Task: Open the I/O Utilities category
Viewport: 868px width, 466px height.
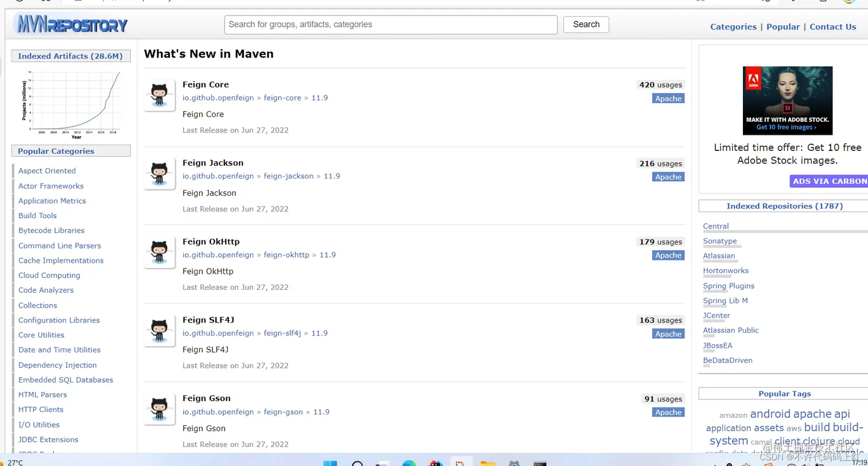Action: (x=39, y=425)
